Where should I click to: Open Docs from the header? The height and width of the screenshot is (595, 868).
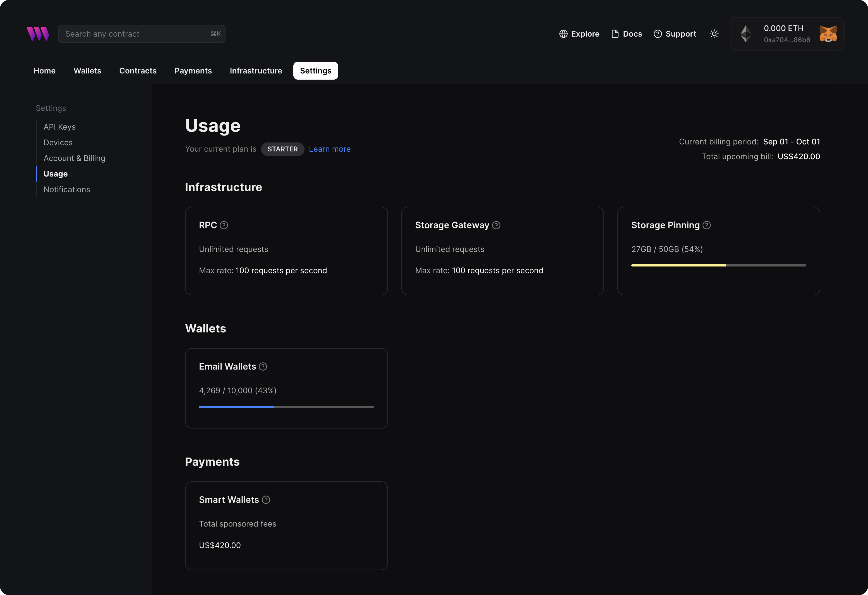point(626,34)
